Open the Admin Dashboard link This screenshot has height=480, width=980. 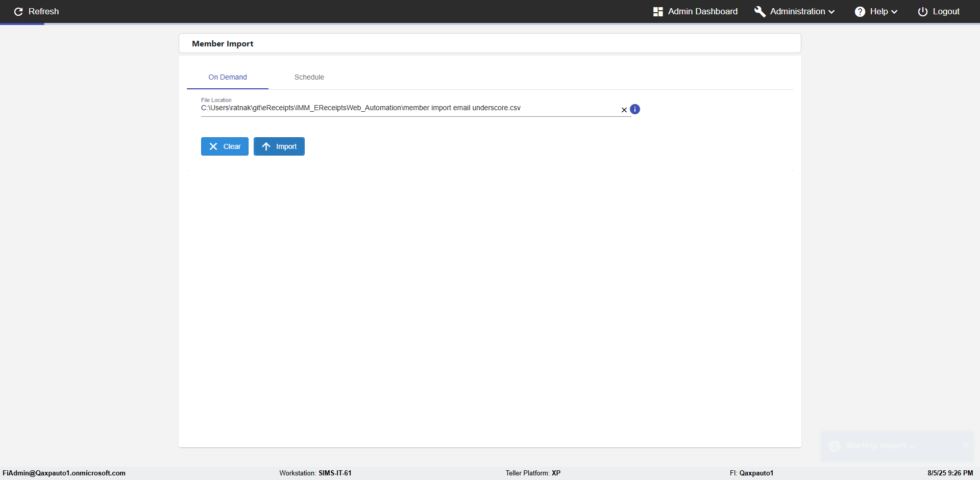point(695,11)
